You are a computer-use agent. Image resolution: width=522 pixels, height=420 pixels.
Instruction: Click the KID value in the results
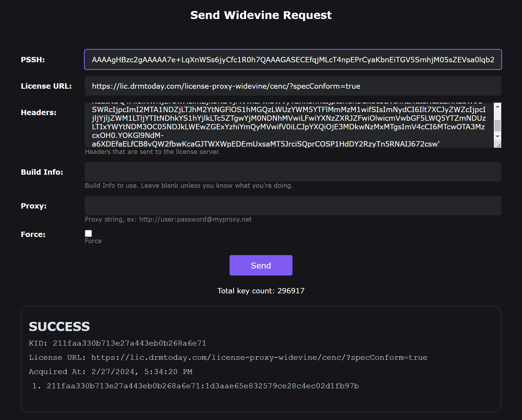point(129,343)
